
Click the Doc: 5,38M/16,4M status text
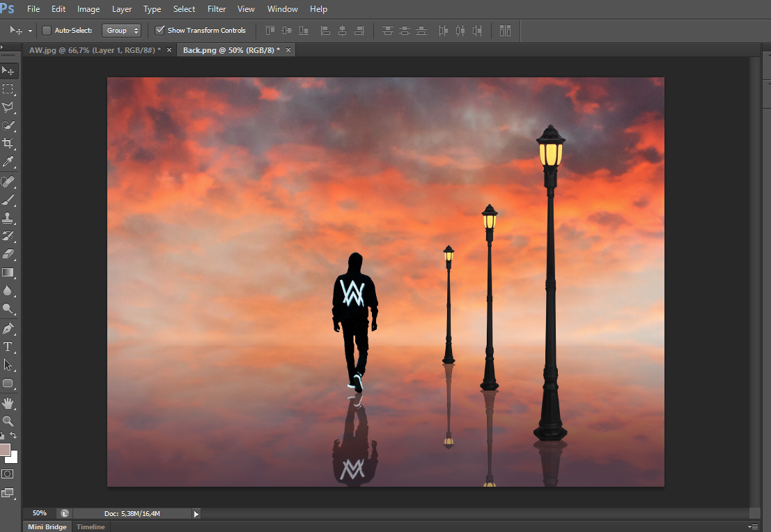132,513
